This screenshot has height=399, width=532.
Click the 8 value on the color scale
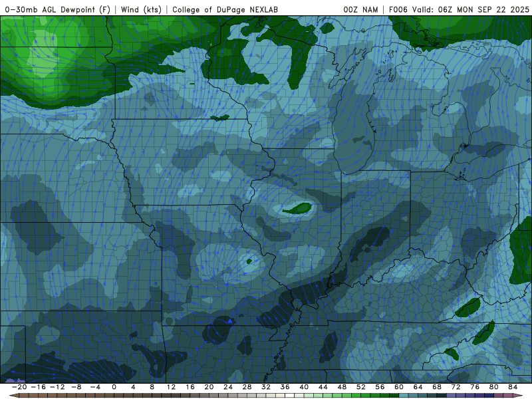(152, 387)
